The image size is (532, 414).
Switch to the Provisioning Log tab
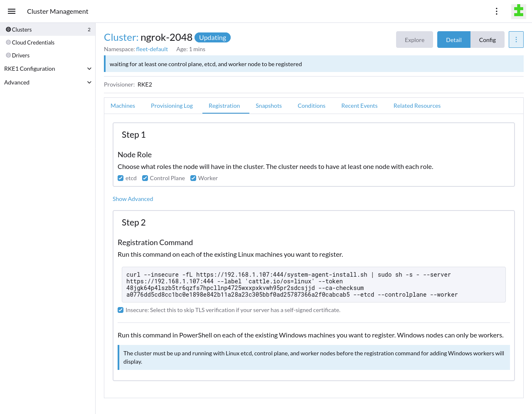pos(172,106)
